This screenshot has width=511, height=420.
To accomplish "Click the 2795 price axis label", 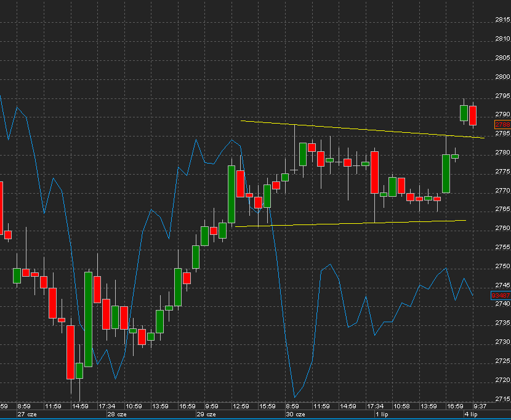I will click(x=502, y=96).
